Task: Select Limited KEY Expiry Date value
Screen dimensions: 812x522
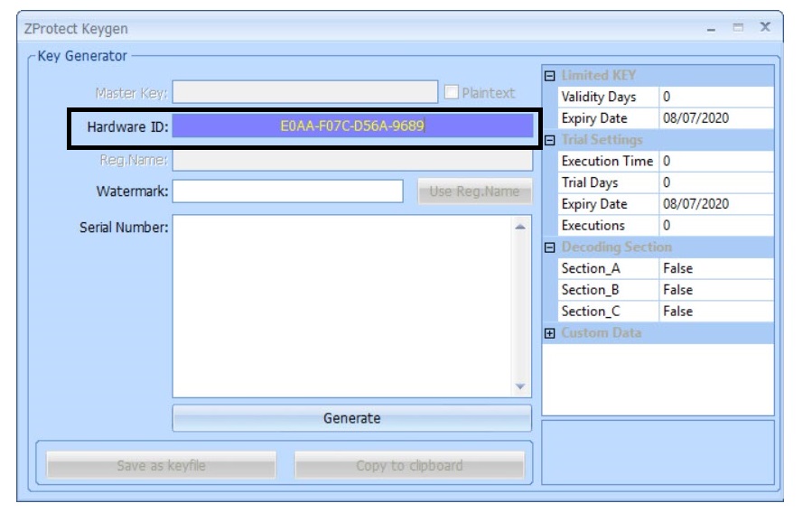Action: coord(717,118)
